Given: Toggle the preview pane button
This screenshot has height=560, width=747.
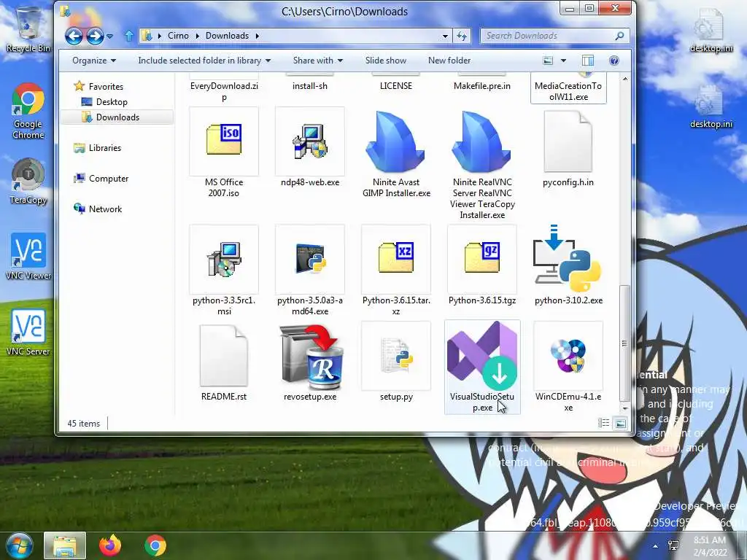Looking at the screenshot, I should tap(588, 61).
